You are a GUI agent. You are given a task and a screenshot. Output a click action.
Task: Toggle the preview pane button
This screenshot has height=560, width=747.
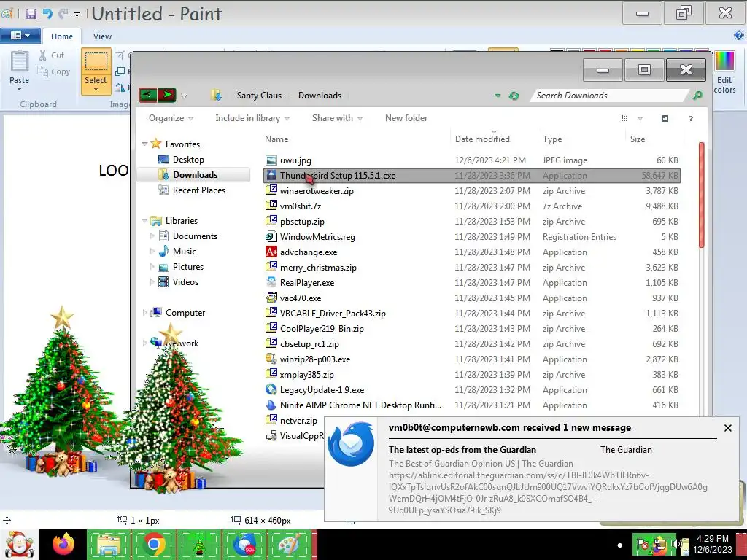click(x=665, y=118)
